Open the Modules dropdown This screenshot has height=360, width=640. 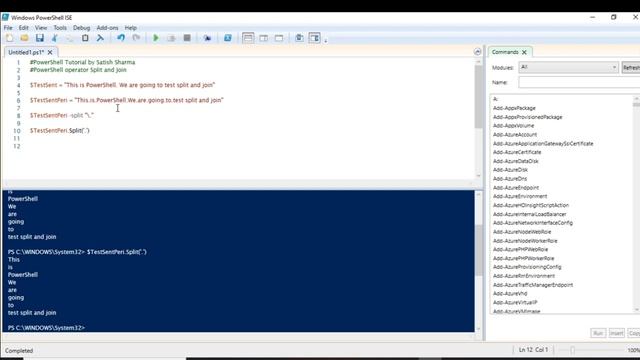[568, 67]
